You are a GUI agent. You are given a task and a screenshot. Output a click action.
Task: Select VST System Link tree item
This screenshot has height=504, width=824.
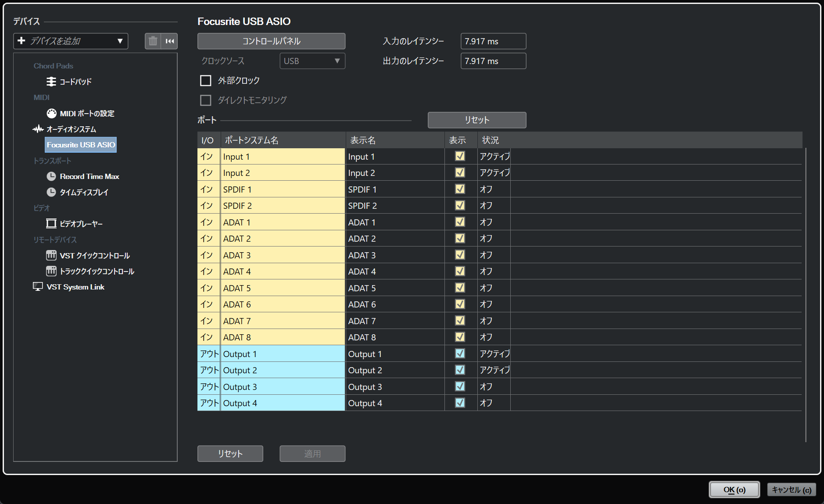[x=75, y=287]
